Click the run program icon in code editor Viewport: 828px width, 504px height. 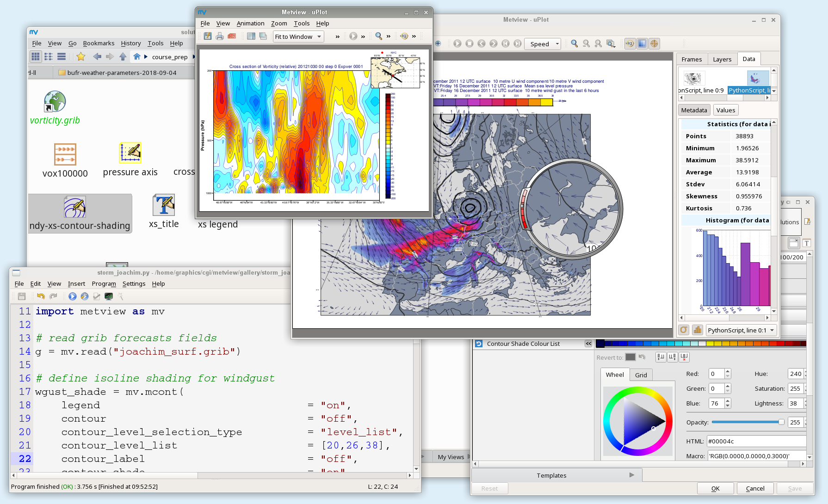tap(73, 296)
